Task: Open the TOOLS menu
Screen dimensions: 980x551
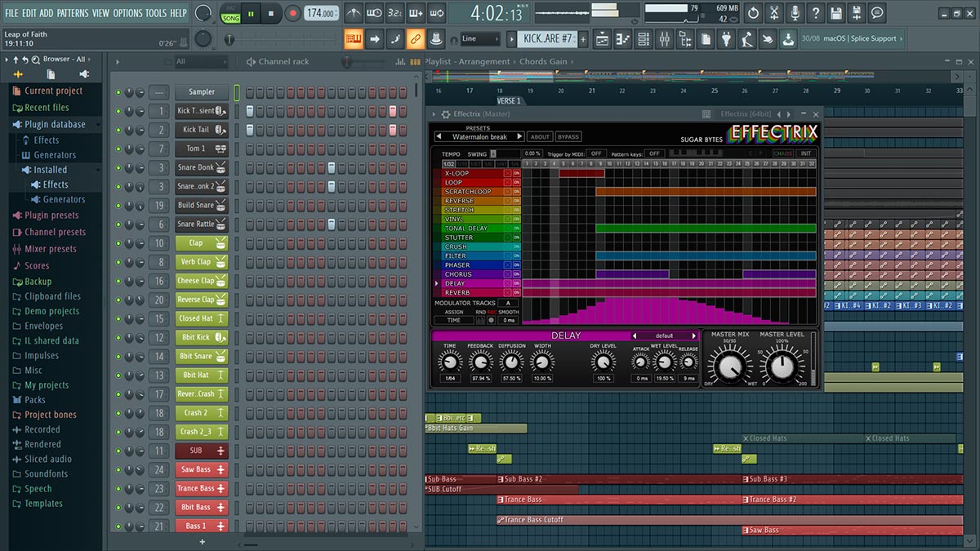Action: click(155, 13)
